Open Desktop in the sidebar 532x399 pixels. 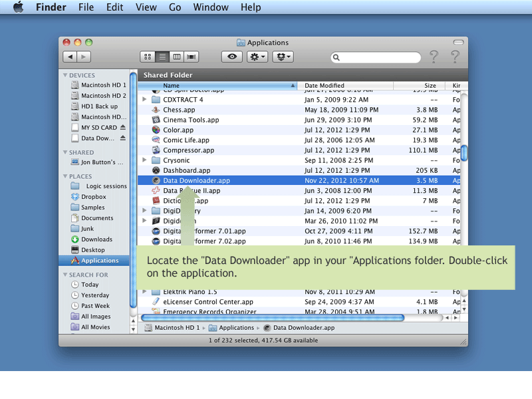[88, 250]
